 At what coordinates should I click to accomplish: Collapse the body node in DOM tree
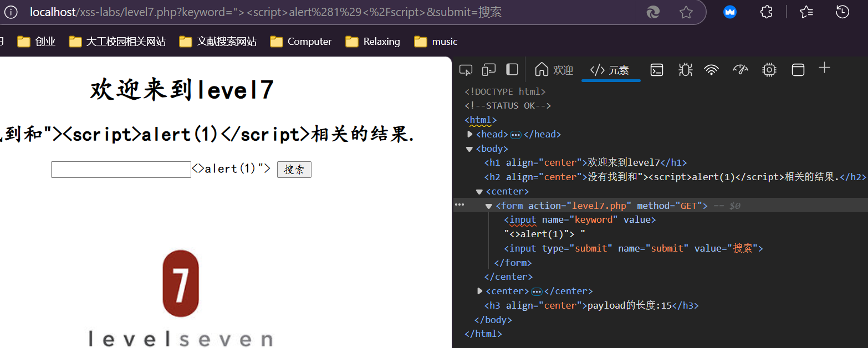[469, 149]
